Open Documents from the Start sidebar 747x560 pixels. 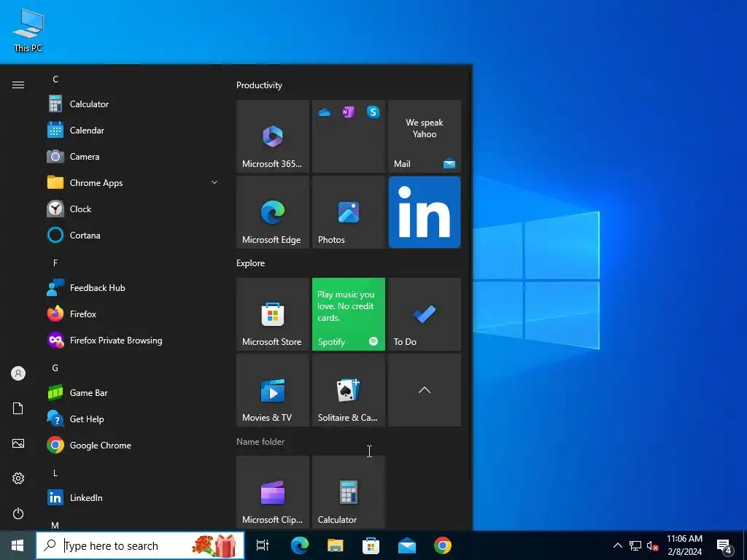(18, 408)
